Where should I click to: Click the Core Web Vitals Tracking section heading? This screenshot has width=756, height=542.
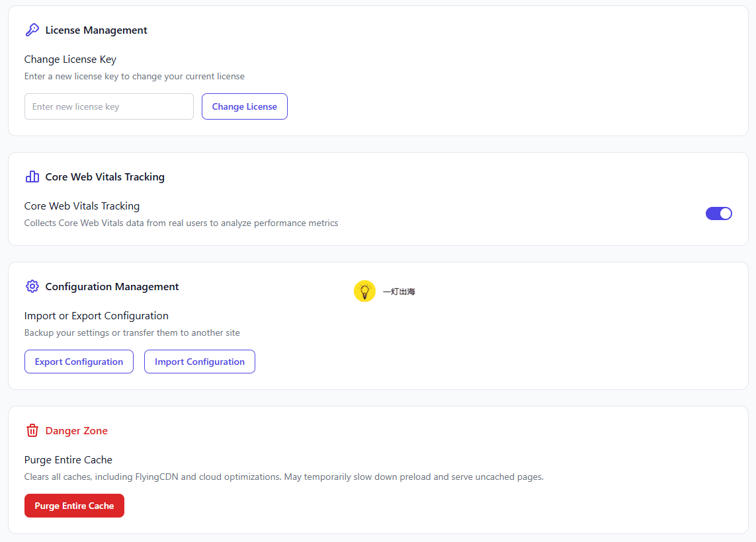pyautogui.click(x=105, y=177)
